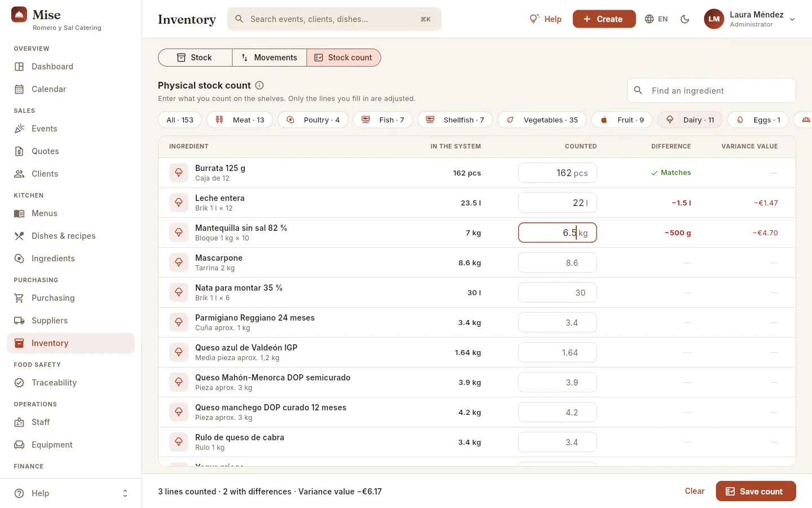
Task: Click the Create button
Action: (604, 19)
